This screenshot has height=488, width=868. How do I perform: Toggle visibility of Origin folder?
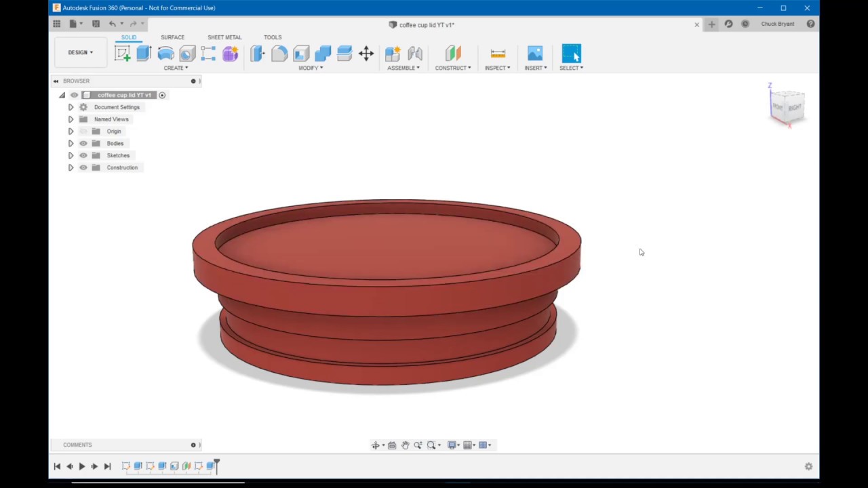[x=83, y=131]
